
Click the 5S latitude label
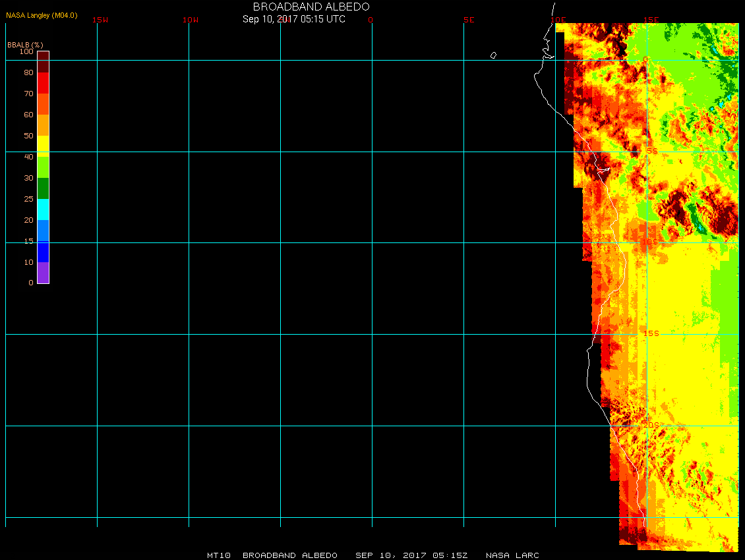pyautogui.click(x=651, y=151)
